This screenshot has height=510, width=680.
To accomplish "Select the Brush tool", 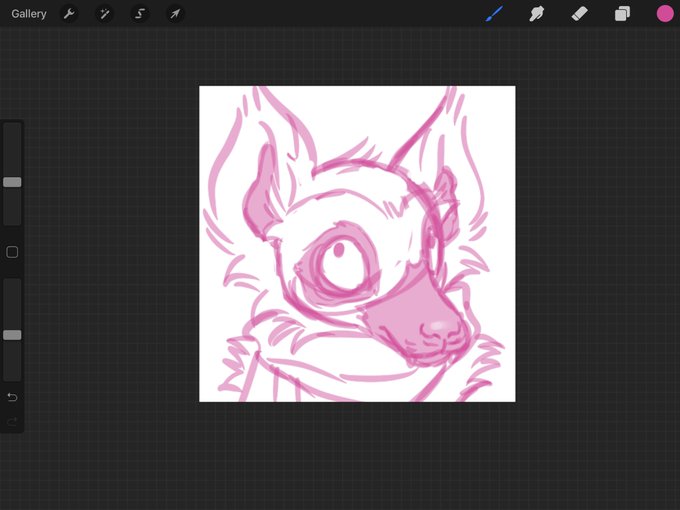I will click(494, 14).
